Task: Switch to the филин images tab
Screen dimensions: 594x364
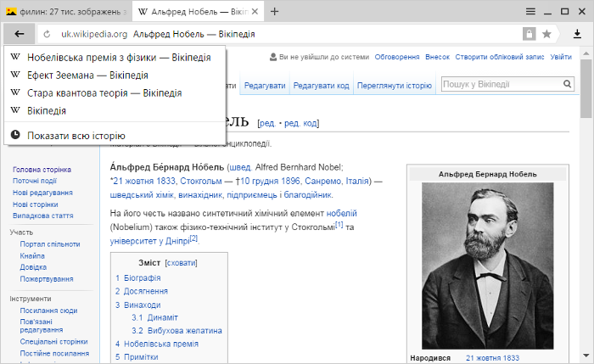Action: point(66,12)
